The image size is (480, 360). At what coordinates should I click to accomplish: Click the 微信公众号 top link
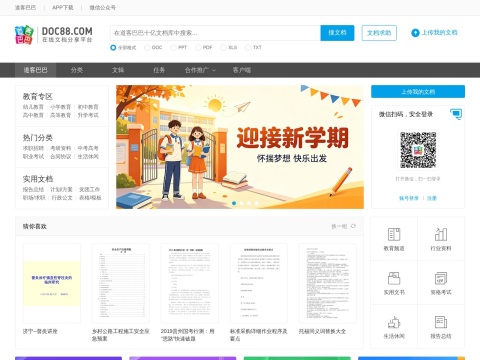tap(102, 7)
